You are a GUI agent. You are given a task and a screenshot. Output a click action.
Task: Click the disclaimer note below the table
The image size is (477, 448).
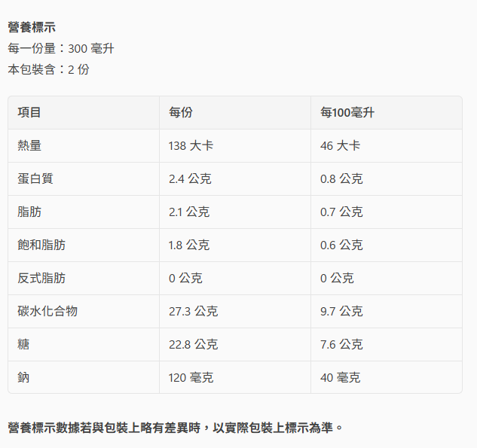176,428
